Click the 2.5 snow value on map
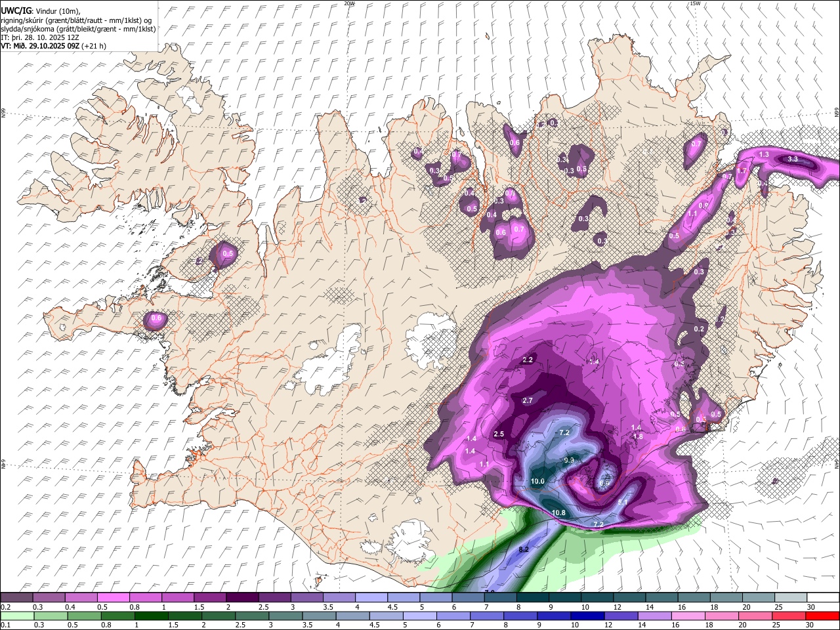 tap(499, 434)
